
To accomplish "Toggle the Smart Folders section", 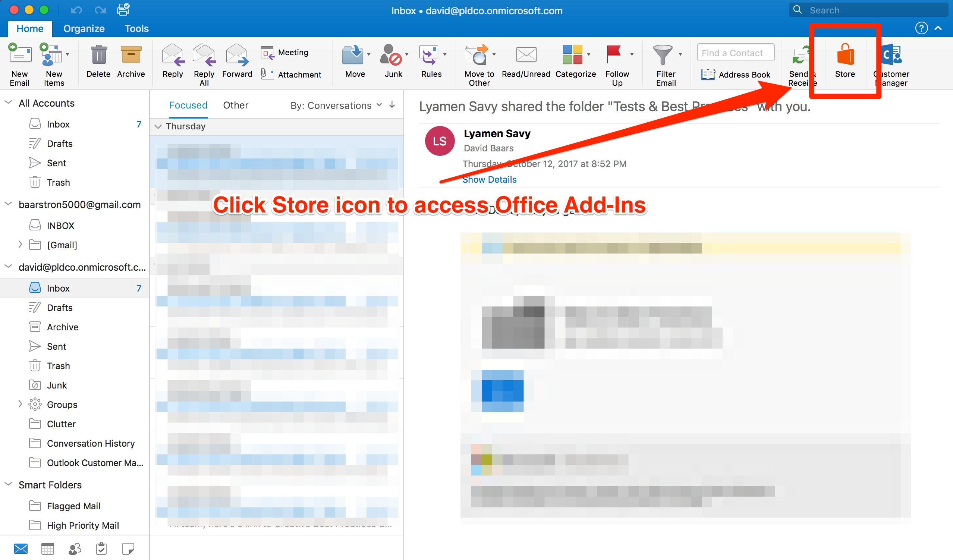I will pyautogui.click(x=9, y=485).
